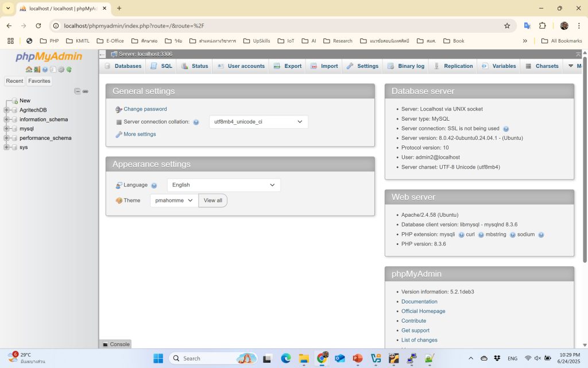Click the Change password link
This screenshot has width=588, height=368.
click(x=145, y=109)
